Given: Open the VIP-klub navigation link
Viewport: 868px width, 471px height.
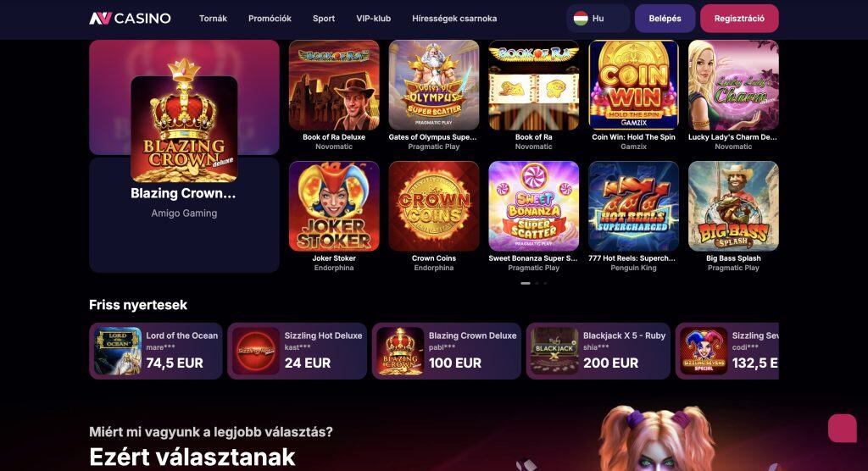Looking at the screenshot, I should [373, 19].
